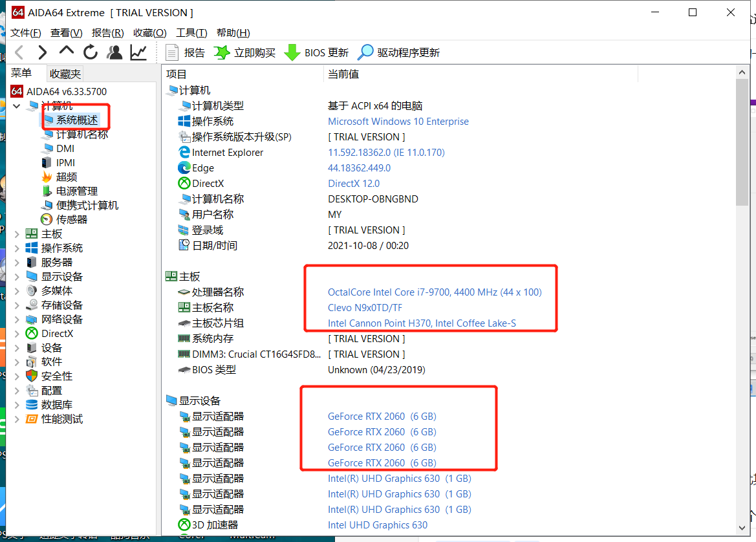Open the Clevo N9x0TD/TF link

pos(365,308)
